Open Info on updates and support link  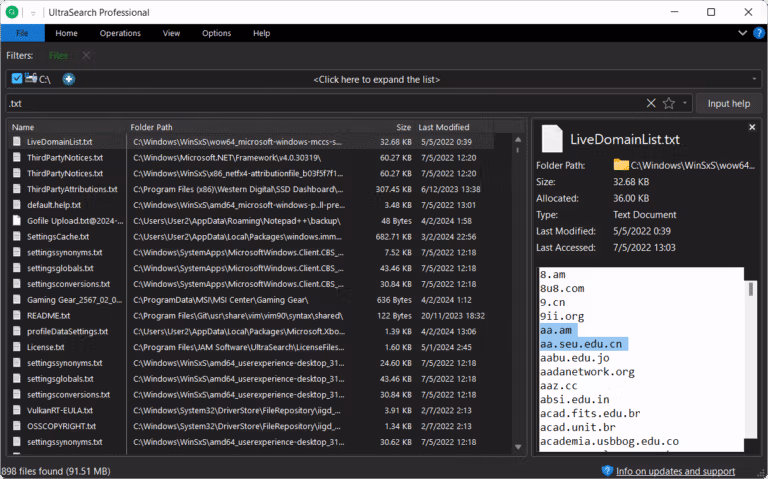675,471
